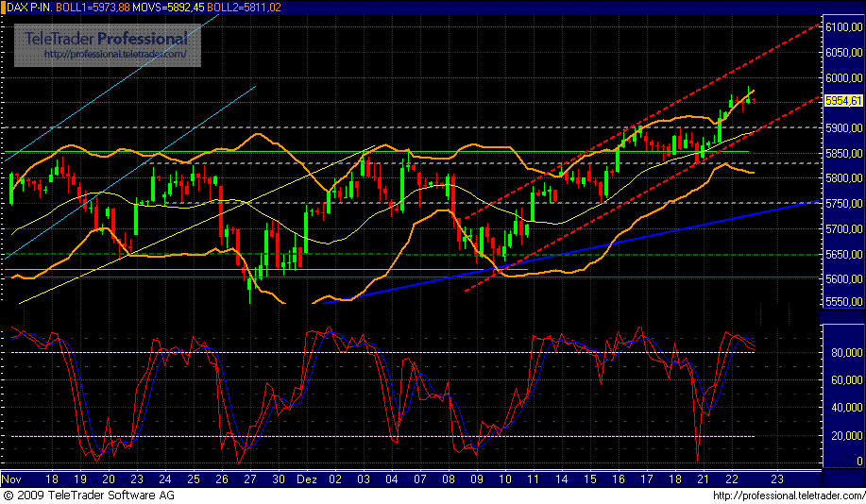866x504 pixels.
Task: Click date label 04 on the time axis
Action: tap(392, 479)
